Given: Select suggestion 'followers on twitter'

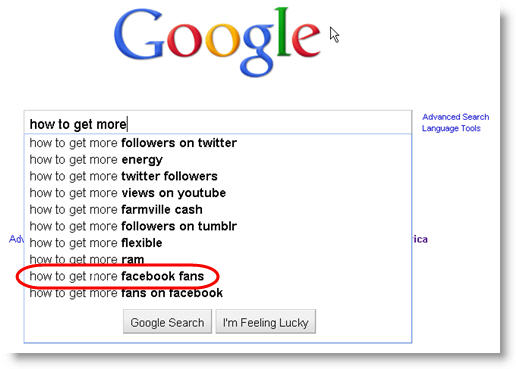Looking at the screenshot, I should 218,143.
